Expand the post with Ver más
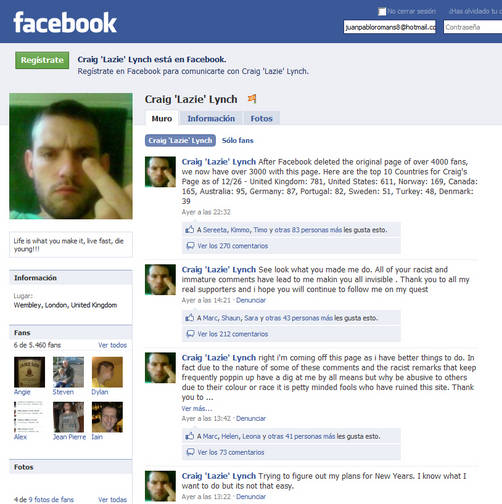The image size is (502, 504). tap(197, 409)
